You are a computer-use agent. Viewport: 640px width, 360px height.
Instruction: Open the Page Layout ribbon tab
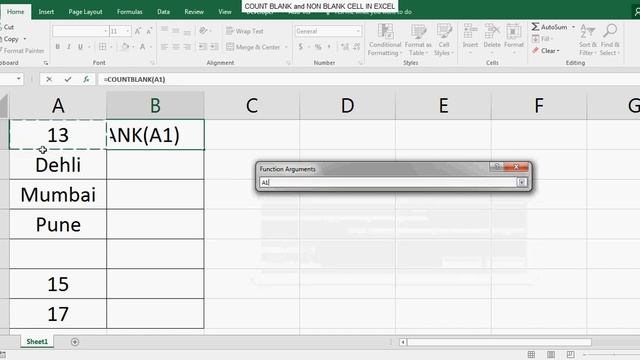(x=85, y=12)
